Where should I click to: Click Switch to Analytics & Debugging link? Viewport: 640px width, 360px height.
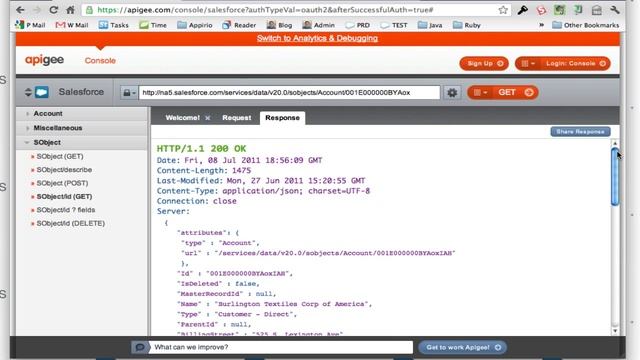[317, 38]
